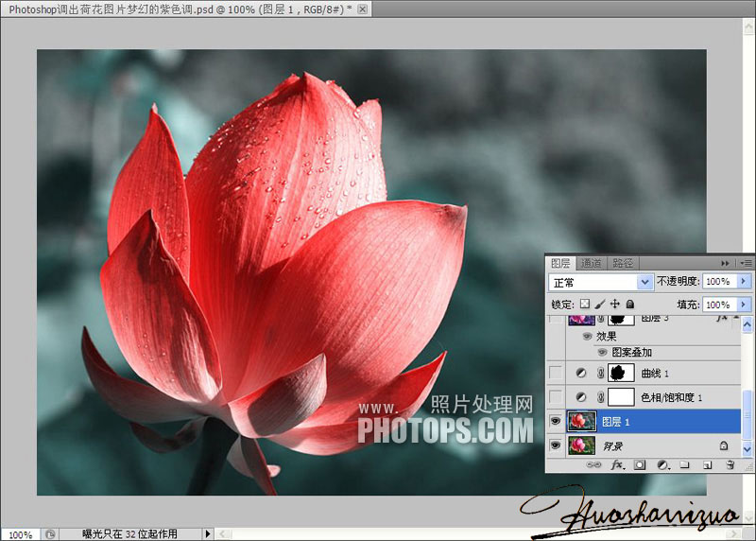Click horizontal scrollbar left arrow
This screenshot has height=541, width=756.
click(223, 533)
